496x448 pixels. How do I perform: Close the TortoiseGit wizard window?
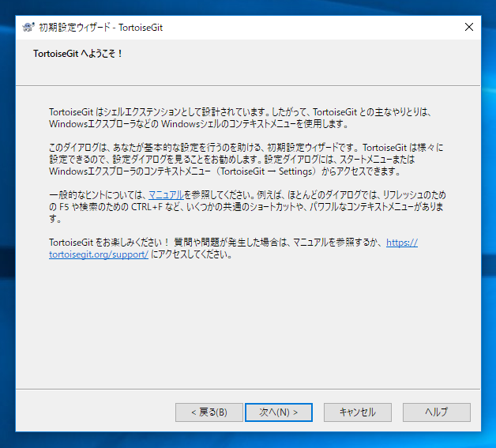(469, 27)
